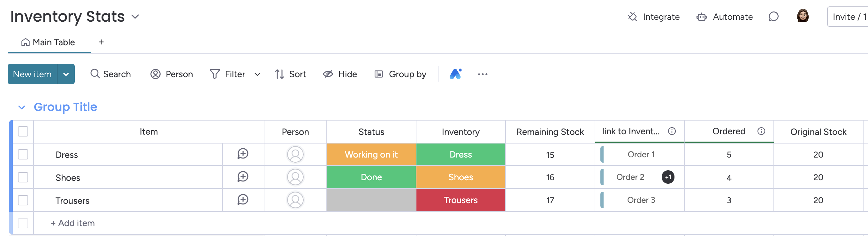Select the Shoes row checkbox

(23, 177)
